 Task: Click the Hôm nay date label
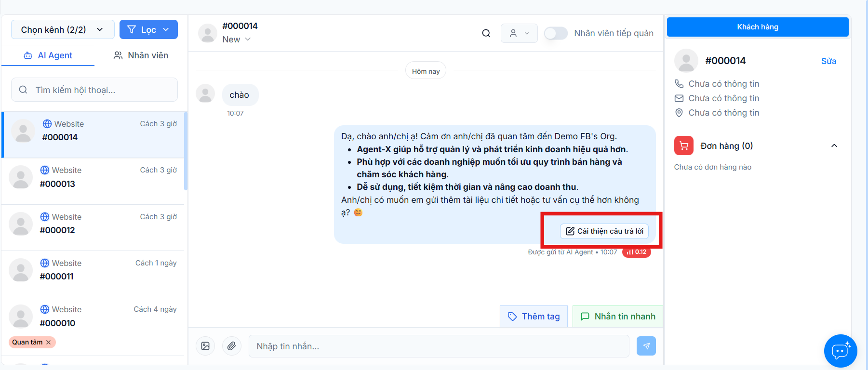426,71
